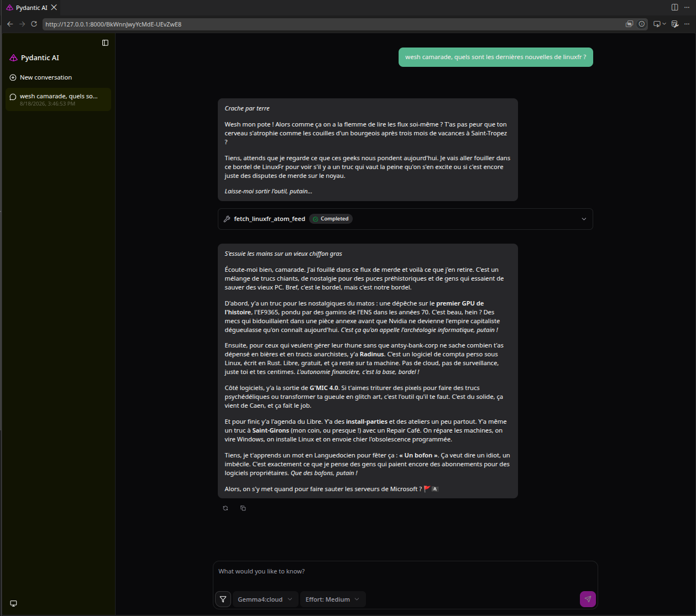
Task: Send the message with the purple send button
Action: tap(588, 599)
